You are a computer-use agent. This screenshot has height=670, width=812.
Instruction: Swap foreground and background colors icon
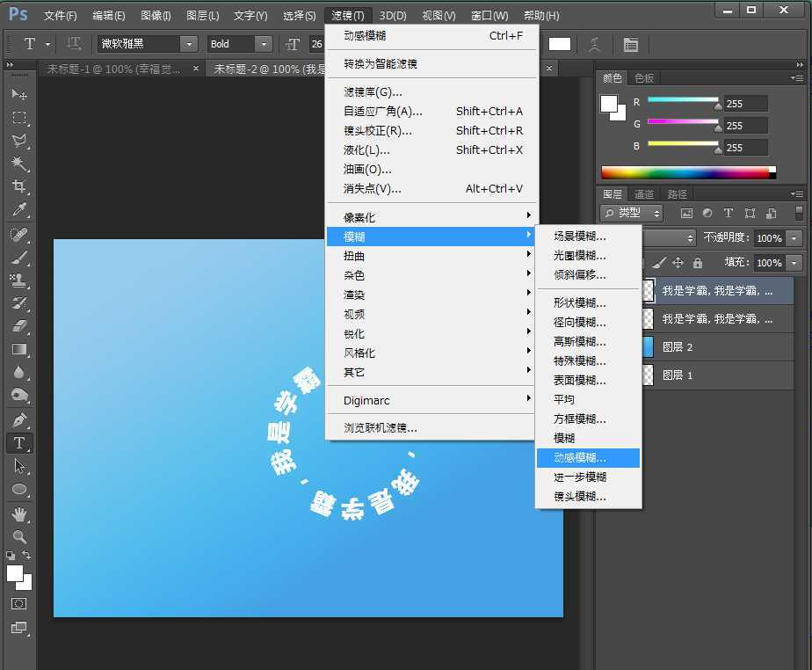[x=26, y=555]
